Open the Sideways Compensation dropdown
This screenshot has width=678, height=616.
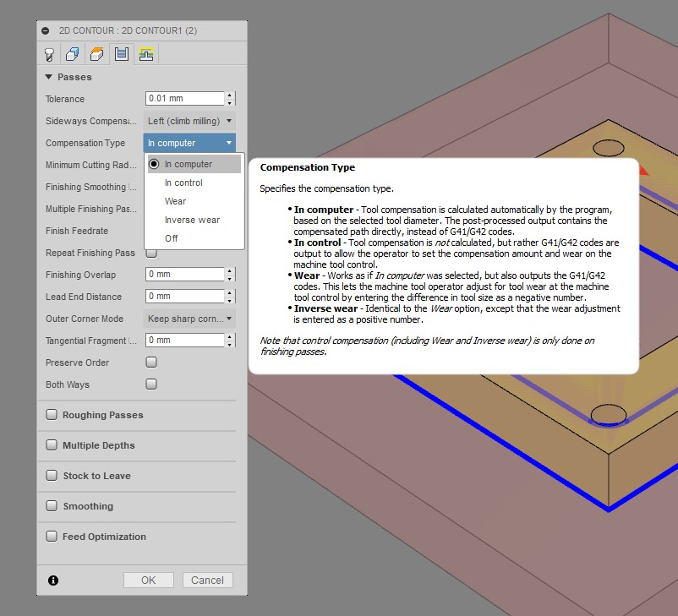[189, 121]
